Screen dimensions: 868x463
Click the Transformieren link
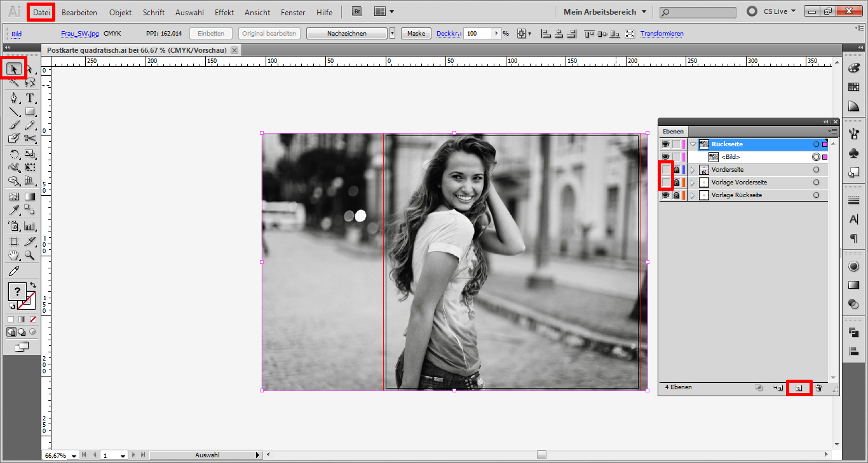tap(661, 33)
